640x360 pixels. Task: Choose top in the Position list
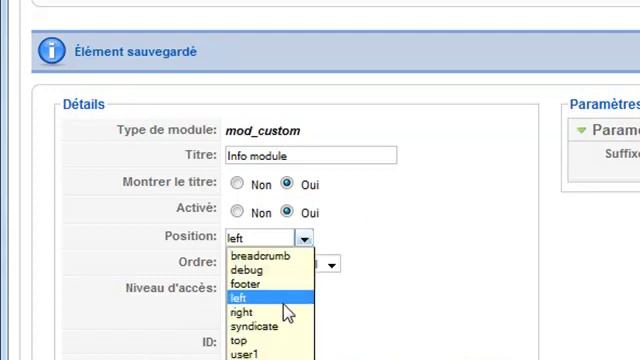click(x=270, y=340)
